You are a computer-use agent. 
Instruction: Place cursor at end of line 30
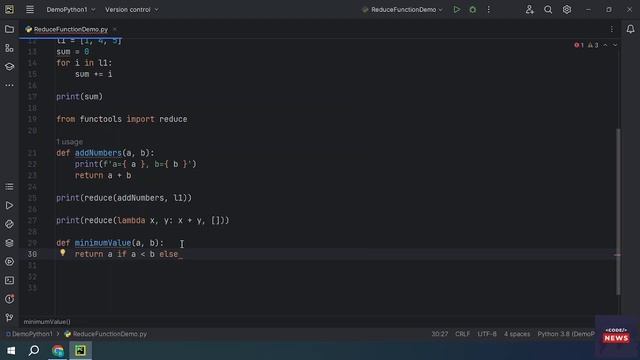point(183,254)
